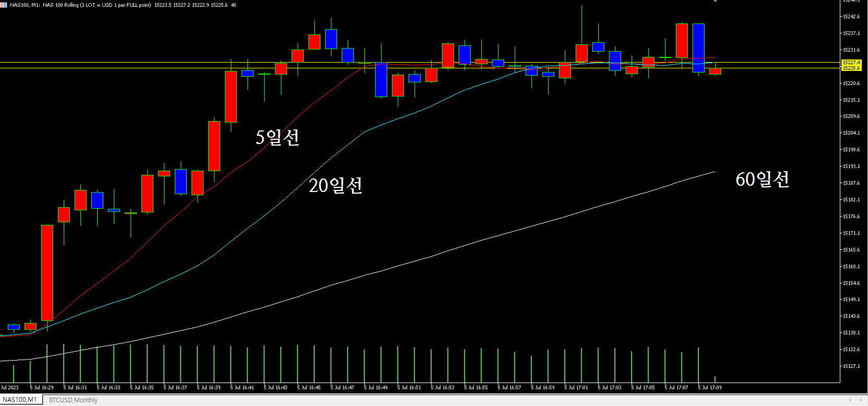Click the 5 Jul 16:39 time label
The image size is (868, 406).
(x=209, y=388)
